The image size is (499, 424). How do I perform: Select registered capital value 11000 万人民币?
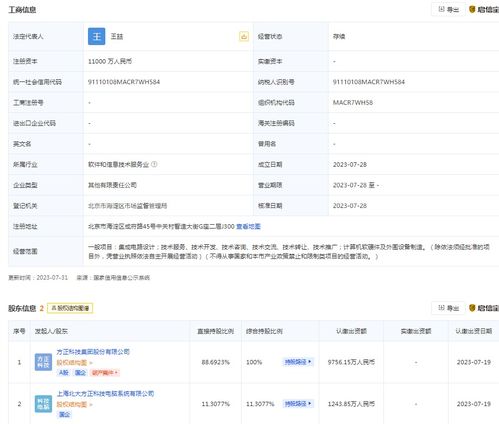click(x=110, y=61)
